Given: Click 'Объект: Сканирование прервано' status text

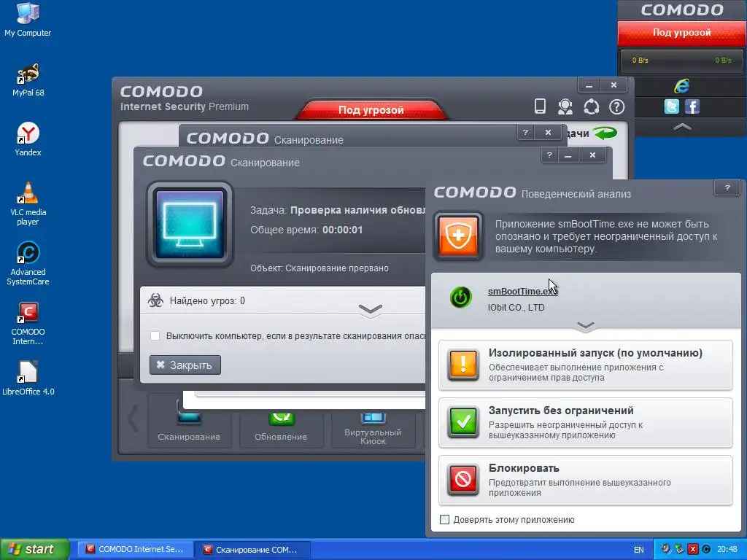Looking at the screenshot, I should (x=320, y=268).
